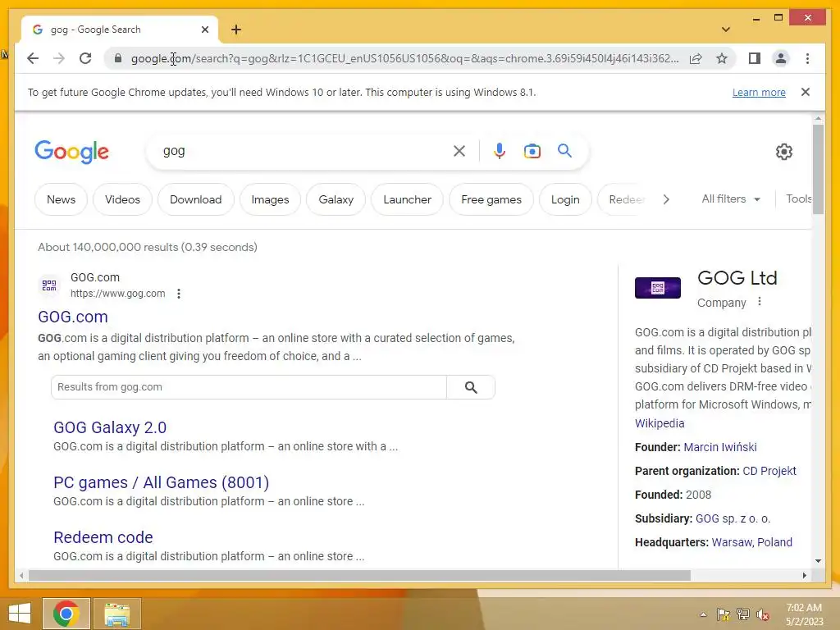Screen dimensions: 840x630
Task: Open CD Projekt parent organization link
Action: click(x=769, y=471)
